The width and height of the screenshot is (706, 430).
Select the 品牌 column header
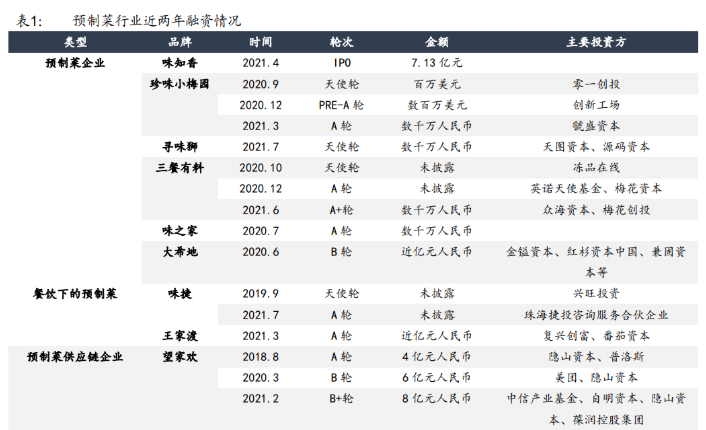(x=180, y=42)
